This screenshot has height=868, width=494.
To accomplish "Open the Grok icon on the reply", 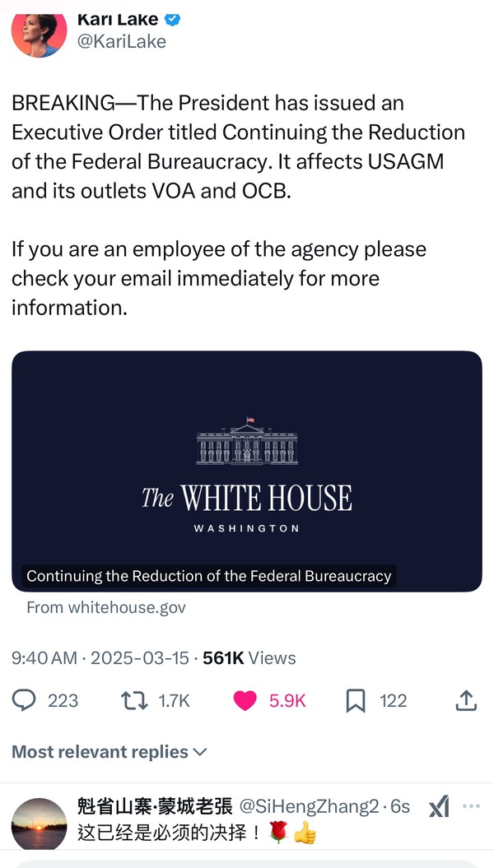I will 440,808.
